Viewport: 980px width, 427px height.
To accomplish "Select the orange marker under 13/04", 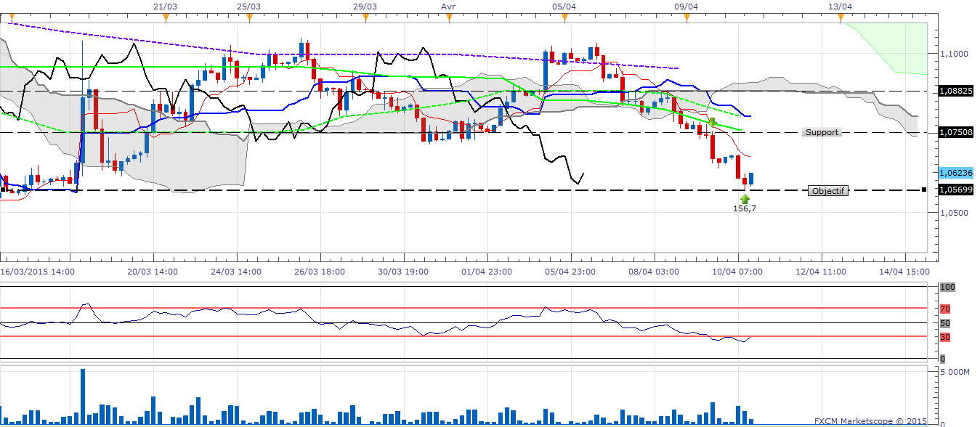I will [841, 16].
